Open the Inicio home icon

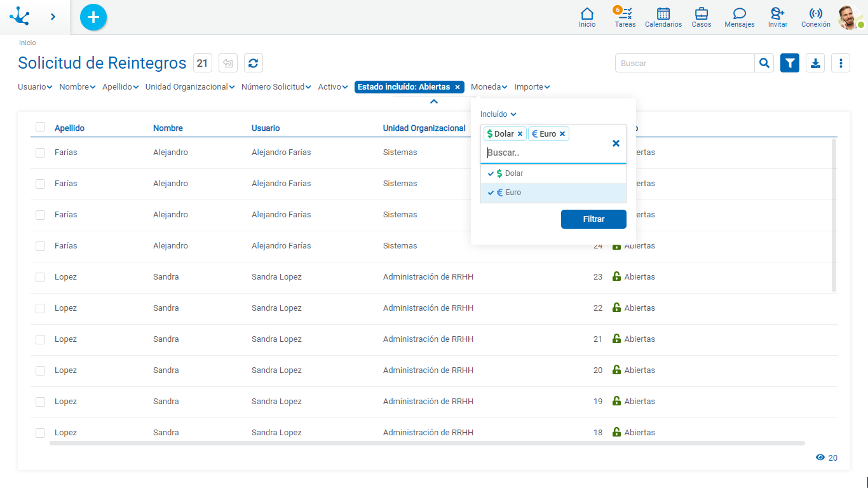pos(587,17)
